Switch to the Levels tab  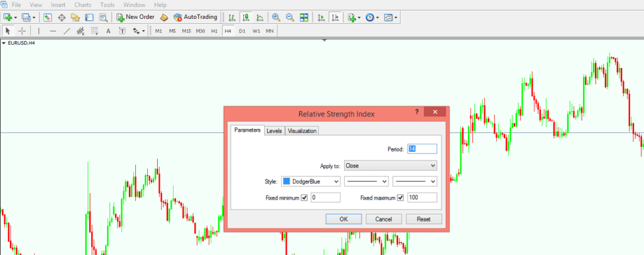click(x=274, y=131)
